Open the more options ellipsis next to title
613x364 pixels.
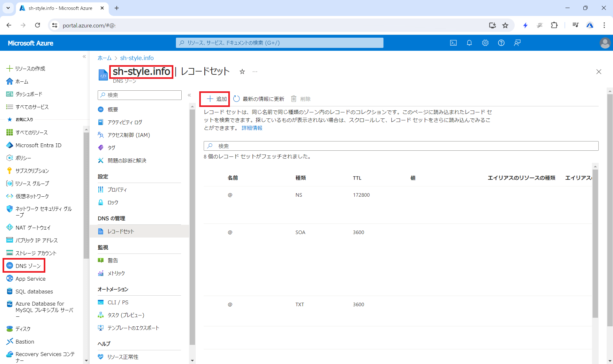pyautogui.click(x=255, y=72)
